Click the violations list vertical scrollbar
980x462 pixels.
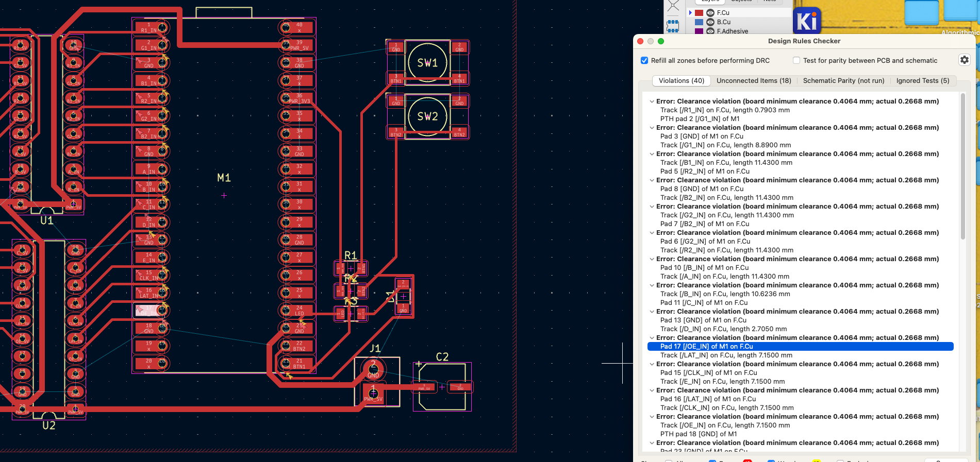962,166
